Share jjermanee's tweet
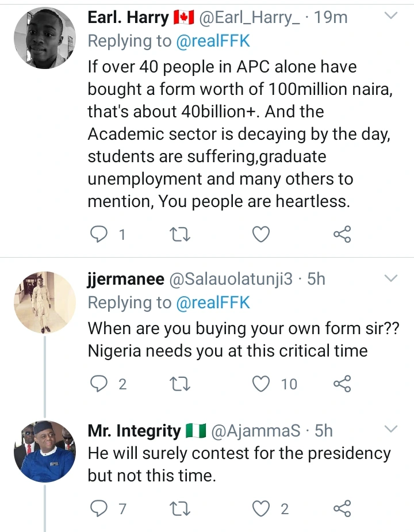Viewport: 414px width, 532px height. pyautogui.click(x=342, y=384)
